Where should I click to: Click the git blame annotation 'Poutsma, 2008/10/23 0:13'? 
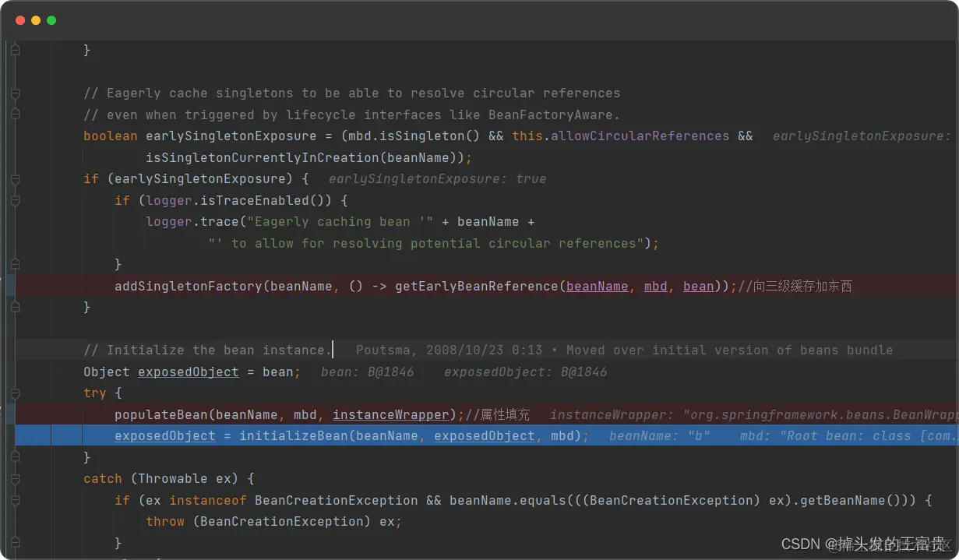450,350
